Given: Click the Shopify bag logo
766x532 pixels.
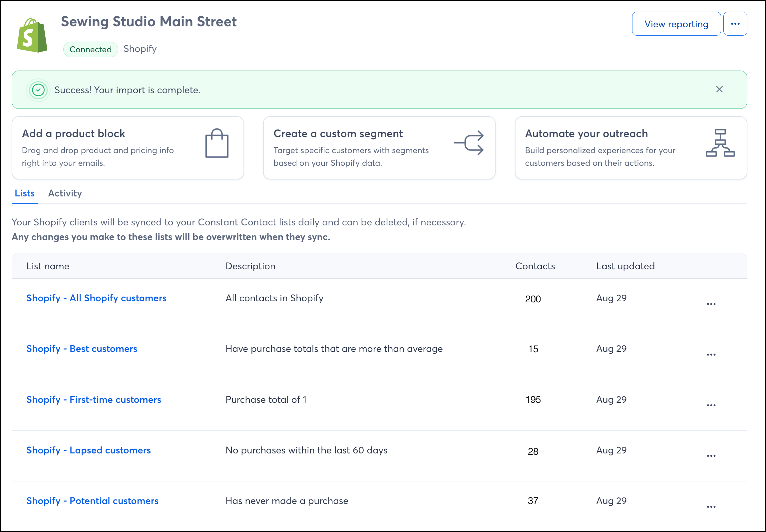Looking at the screenshot, I should [32, 35].
